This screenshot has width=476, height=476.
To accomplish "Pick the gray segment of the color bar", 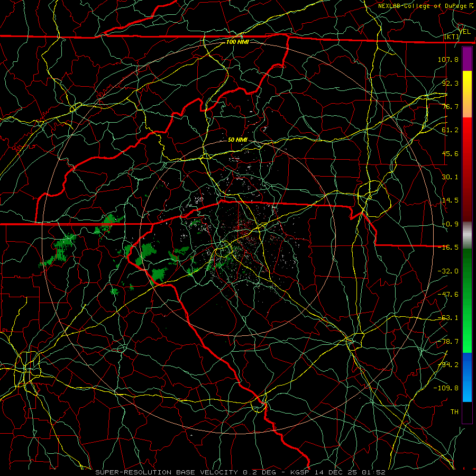I will (467, 235).
